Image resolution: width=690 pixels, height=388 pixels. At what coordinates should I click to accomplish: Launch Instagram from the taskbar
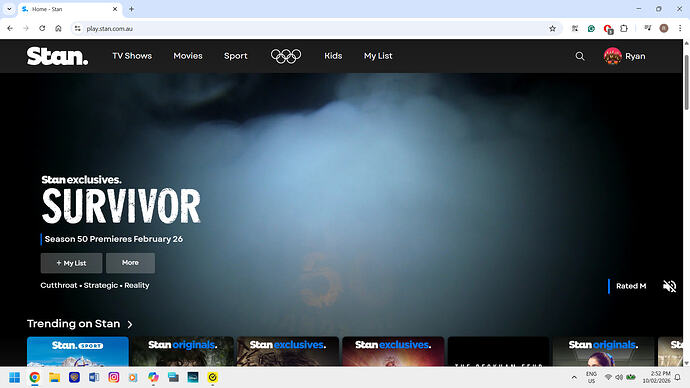[x=114, y=377]
